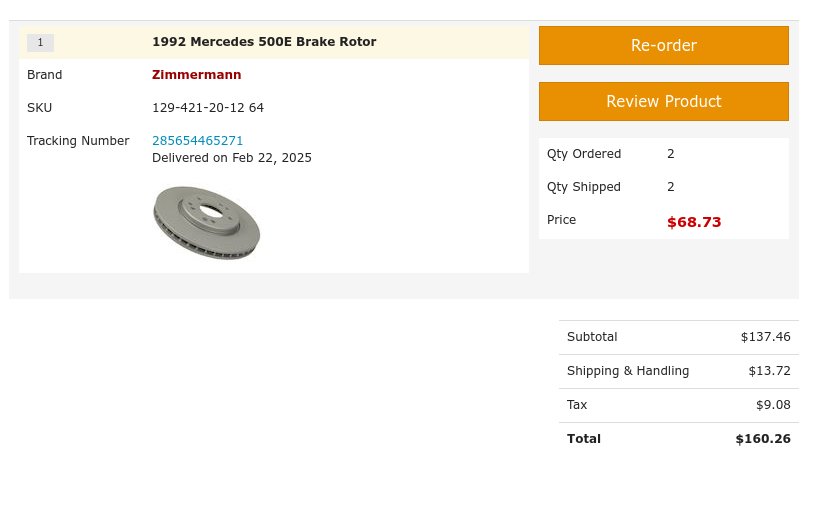This screenshot has width=838, height=513.
Task: Select the 1992 Mercedes 500E Brake Rotor title
Action: [x=264, y=42]
